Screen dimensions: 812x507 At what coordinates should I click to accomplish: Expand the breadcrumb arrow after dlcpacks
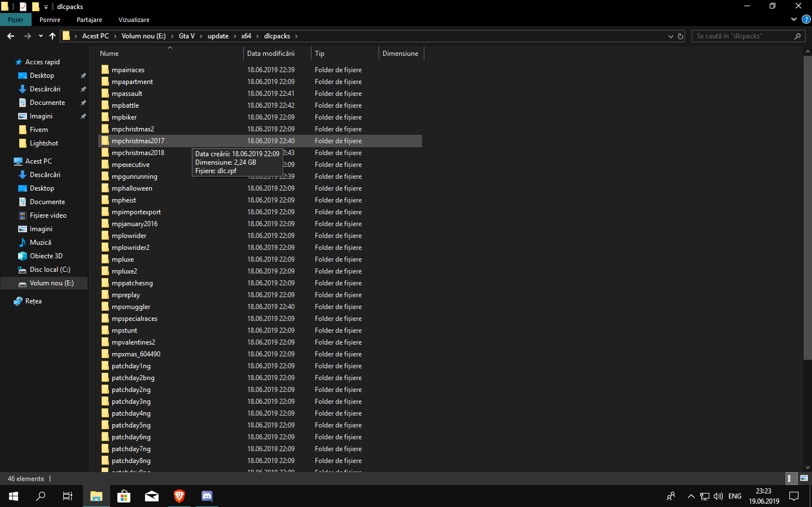[296, 36]
